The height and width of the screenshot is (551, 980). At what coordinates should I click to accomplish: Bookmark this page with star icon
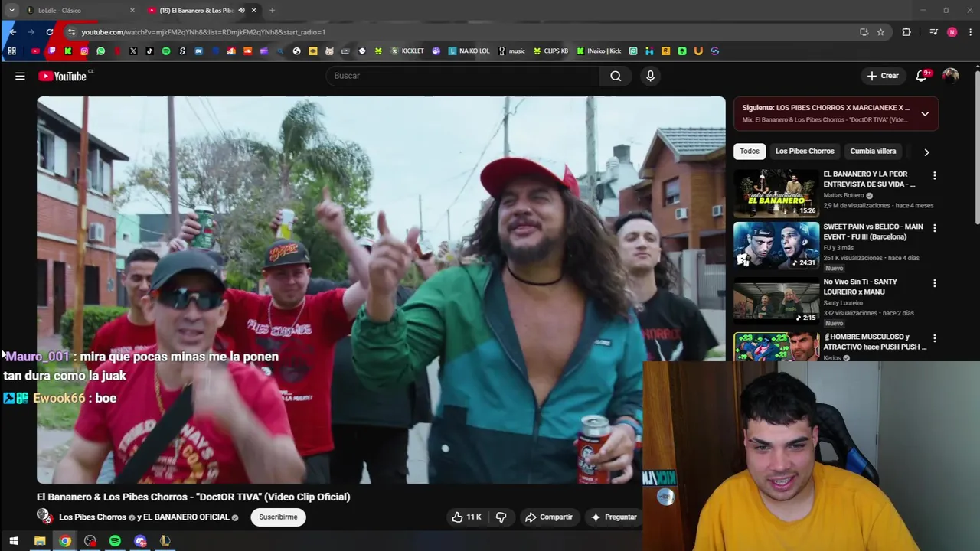tap(880, 32)
